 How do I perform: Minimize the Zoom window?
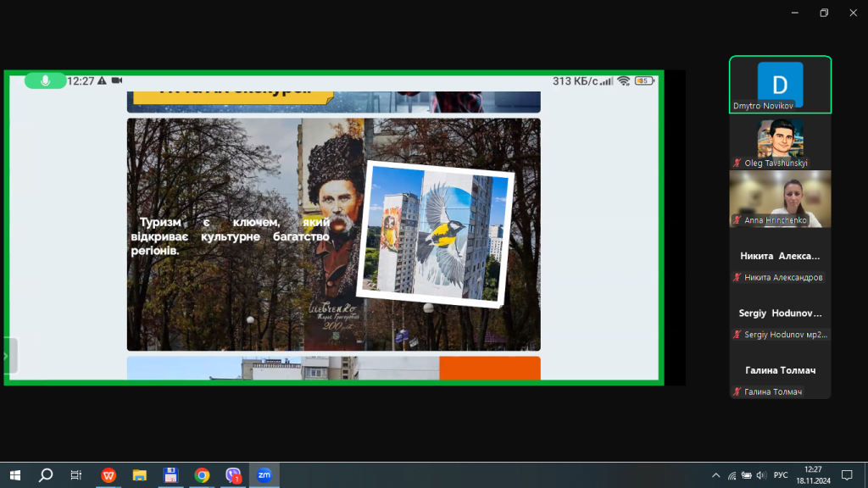[795, 13]
